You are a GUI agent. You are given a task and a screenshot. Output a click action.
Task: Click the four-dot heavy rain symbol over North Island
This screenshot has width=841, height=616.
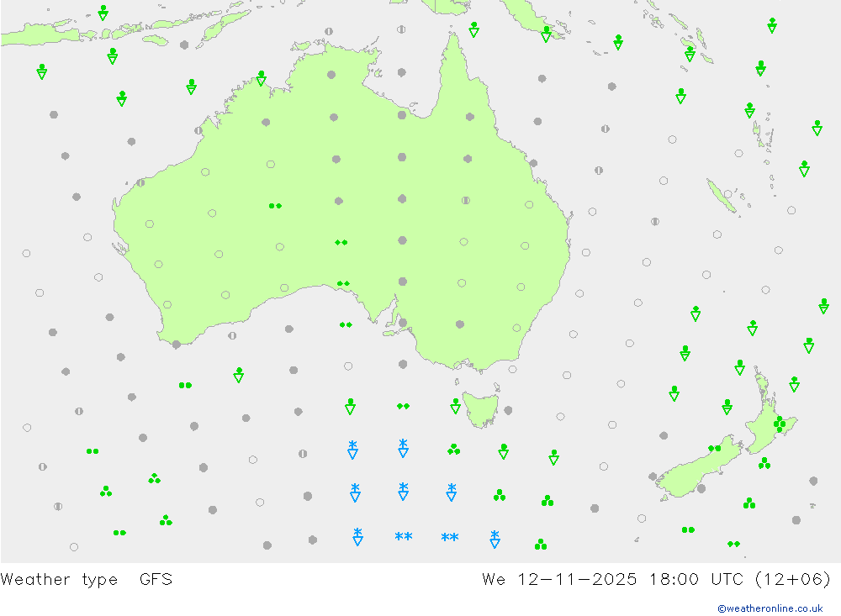pyautogui.click(x=780, y=424)
